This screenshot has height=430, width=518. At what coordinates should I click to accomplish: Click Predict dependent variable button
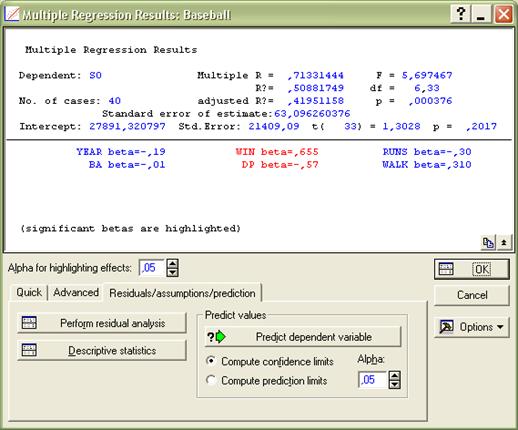(303, 337)
